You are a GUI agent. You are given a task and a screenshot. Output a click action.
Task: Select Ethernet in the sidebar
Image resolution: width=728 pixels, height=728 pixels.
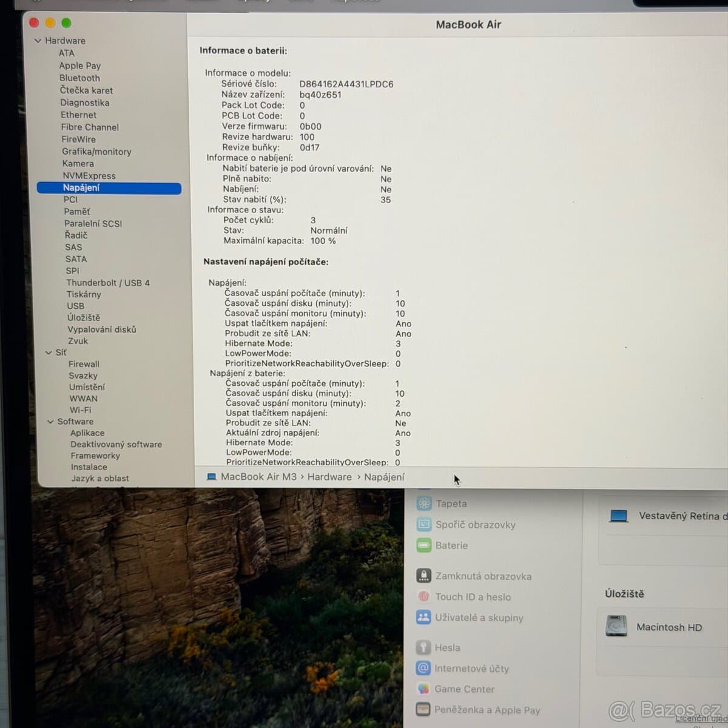(x=78, y=115)
